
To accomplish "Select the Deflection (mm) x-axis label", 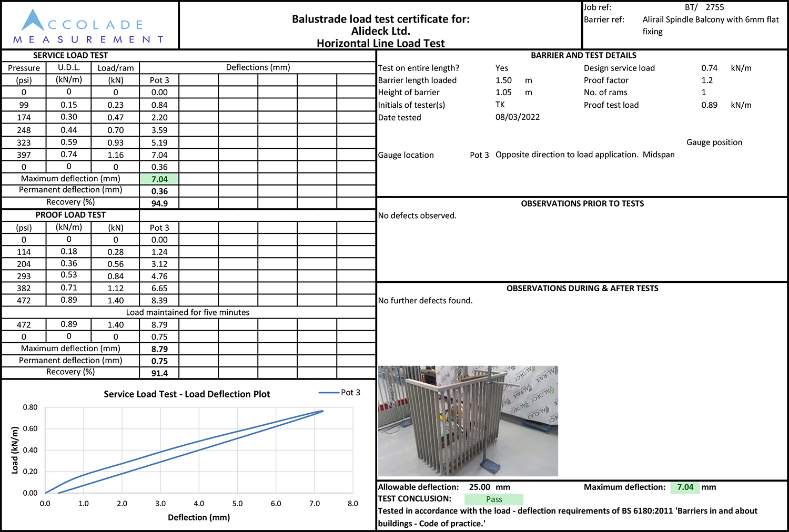I will (x=199, y=517).
